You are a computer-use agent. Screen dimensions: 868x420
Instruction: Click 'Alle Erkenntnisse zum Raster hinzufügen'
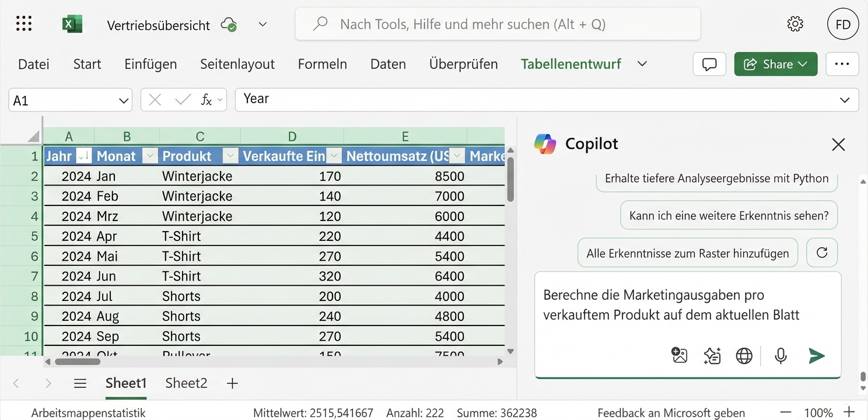pos(687,253)
